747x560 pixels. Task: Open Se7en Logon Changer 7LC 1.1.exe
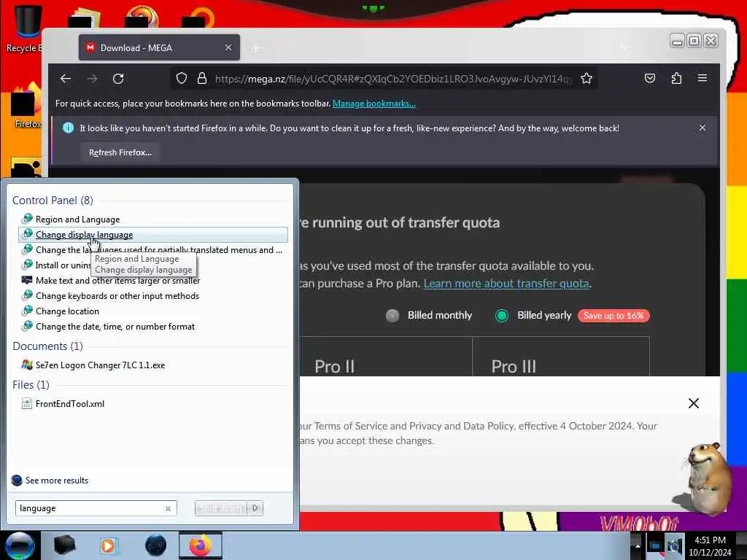[x=100, y=365]
